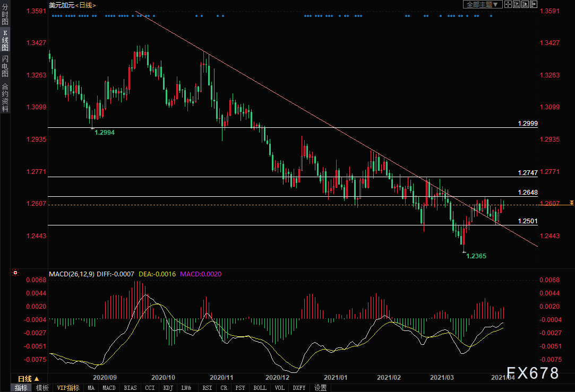The image size is (575, 392).
Task: Toggle the BOLL indicator button
Action: [260, 388]
